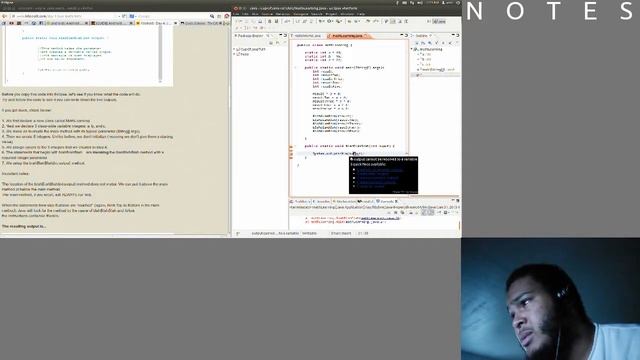Close the active highlighted browser tab
Screen dimensions: 640x360
[176, 23]
